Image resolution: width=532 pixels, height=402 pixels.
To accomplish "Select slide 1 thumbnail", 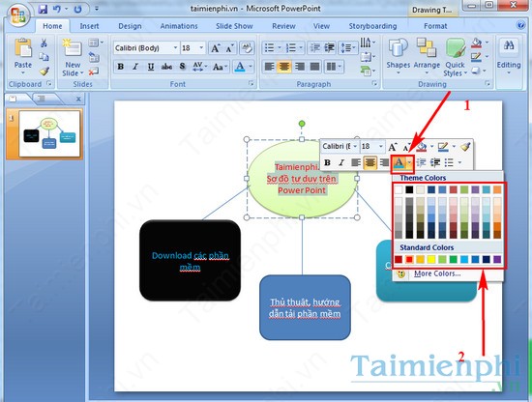I will click(49, 133).
